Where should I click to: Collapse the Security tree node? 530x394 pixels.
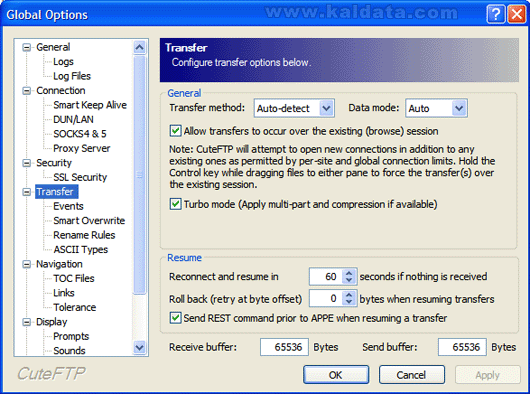(27, 163)
